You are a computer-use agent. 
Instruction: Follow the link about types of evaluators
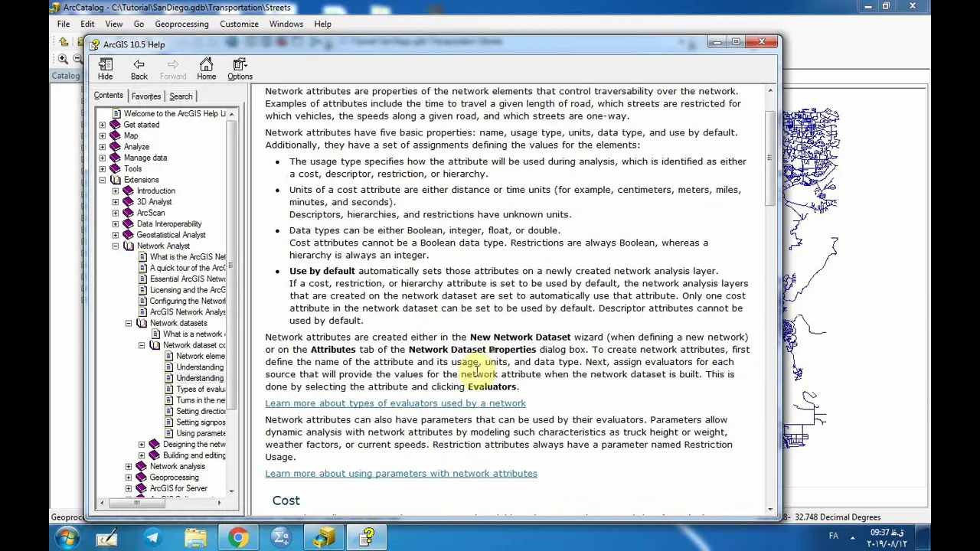pos(395,403)
